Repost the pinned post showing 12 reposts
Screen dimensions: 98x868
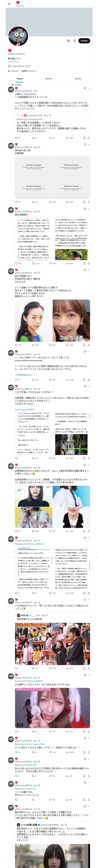coord(34,138)
